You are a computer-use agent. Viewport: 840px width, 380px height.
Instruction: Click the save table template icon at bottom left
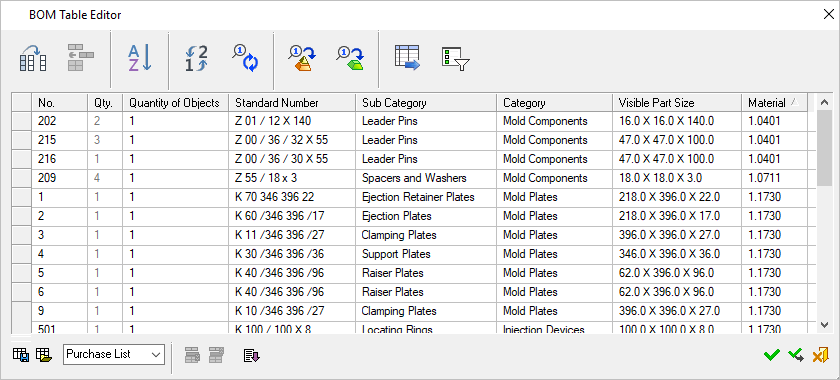pyautogui.click(x=20, y=354)
